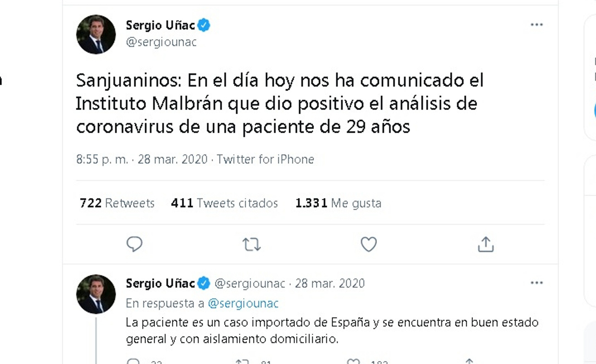Click the reply icon under the main tweet

pos(134,244)
